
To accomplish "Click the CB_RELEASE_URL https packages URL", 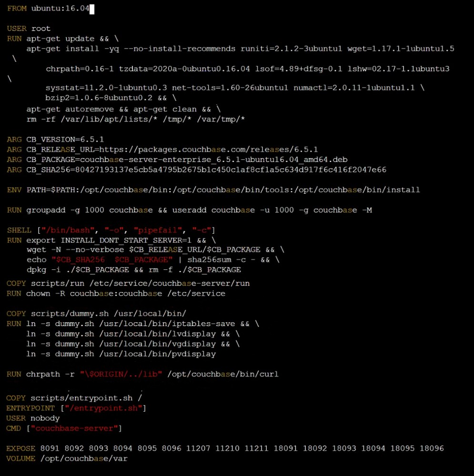I will [209, 149].
